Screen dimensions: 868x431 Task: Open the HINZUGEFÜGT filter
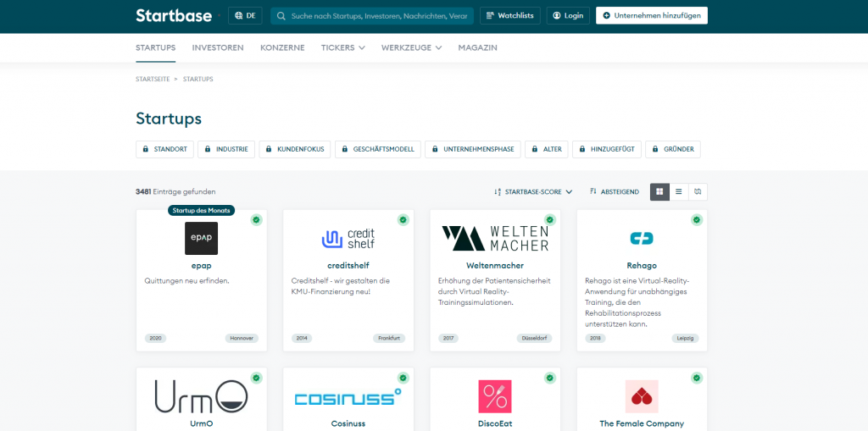coord(607,149)
